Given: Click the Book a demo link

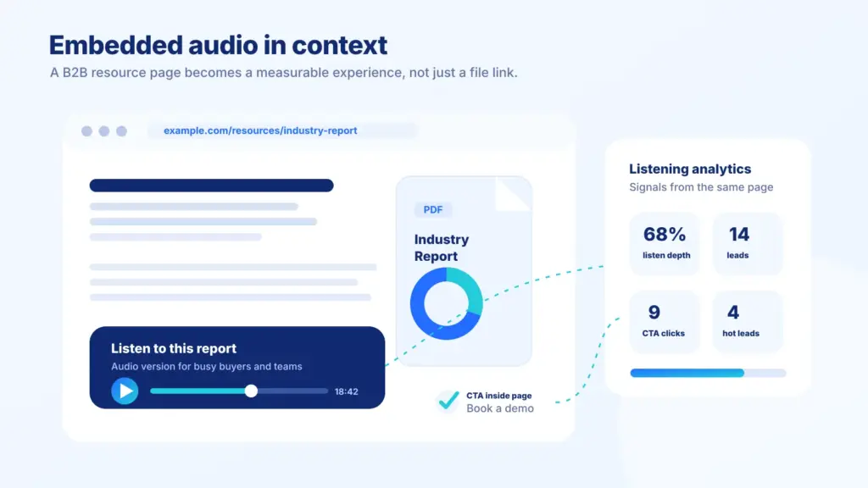Looking at the screenshot, I should coord(500,408).
